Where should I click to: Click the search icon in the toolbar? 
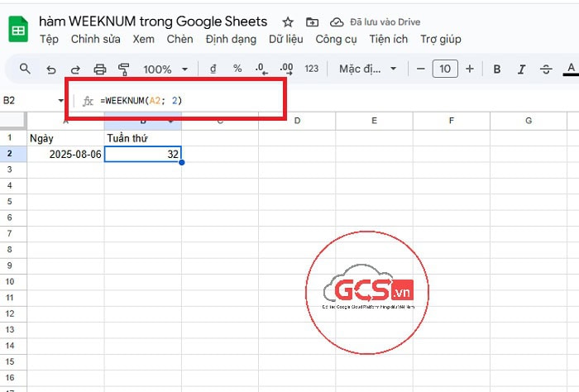[25, 69]
